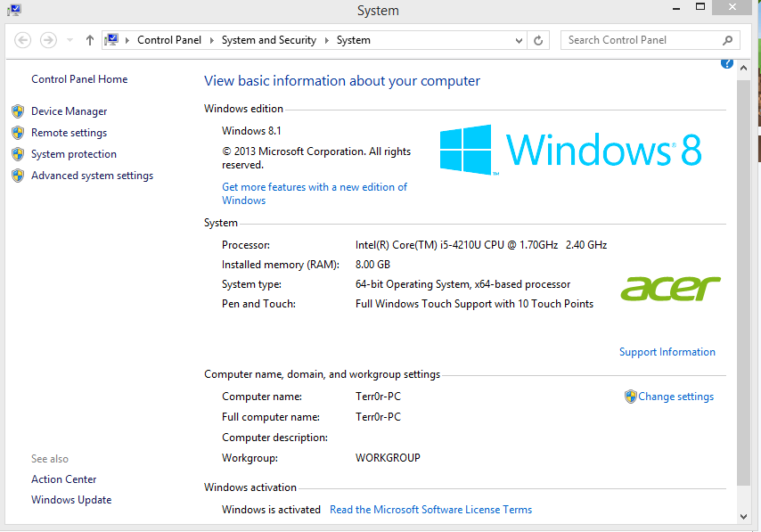761x532 pixels.
Task: Minimize the System window
Action: tap(676, 8)
